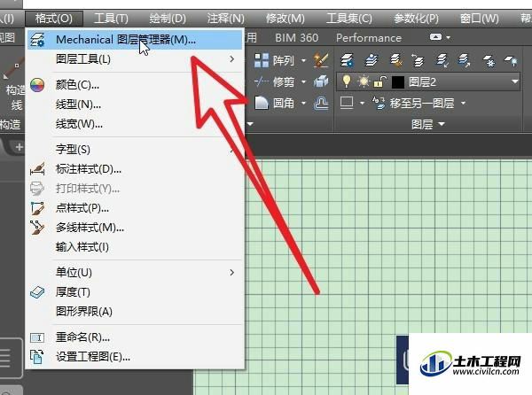Expand the 圆角 dropdown arrow

point(303,103)
